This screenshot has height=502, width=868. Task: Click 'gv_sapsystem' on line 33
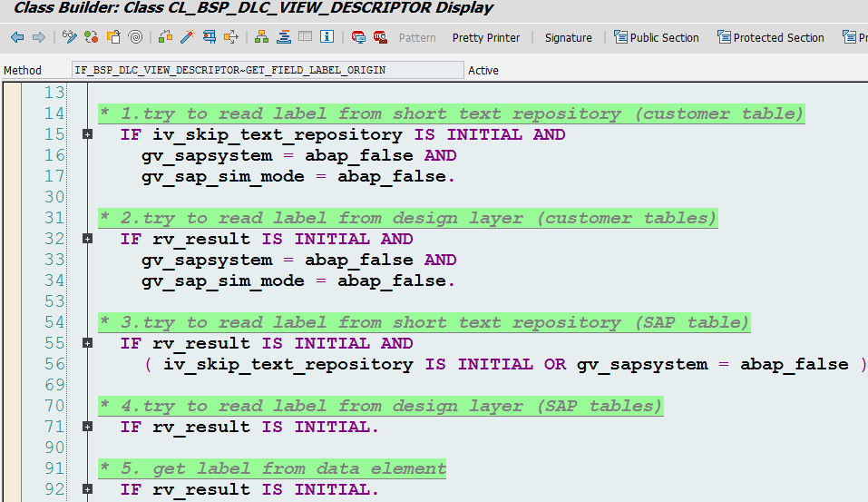pos(207,261)
